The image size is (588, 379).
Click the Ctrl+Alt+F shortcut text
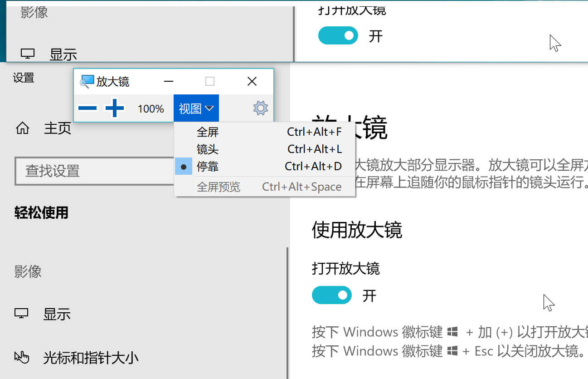click(314, 132)
